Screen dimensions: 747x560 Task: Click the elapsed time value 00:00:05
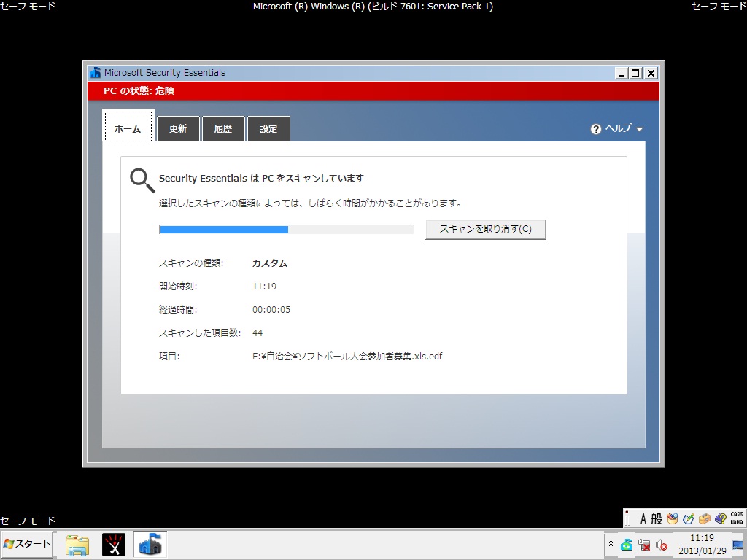[271, 309]
